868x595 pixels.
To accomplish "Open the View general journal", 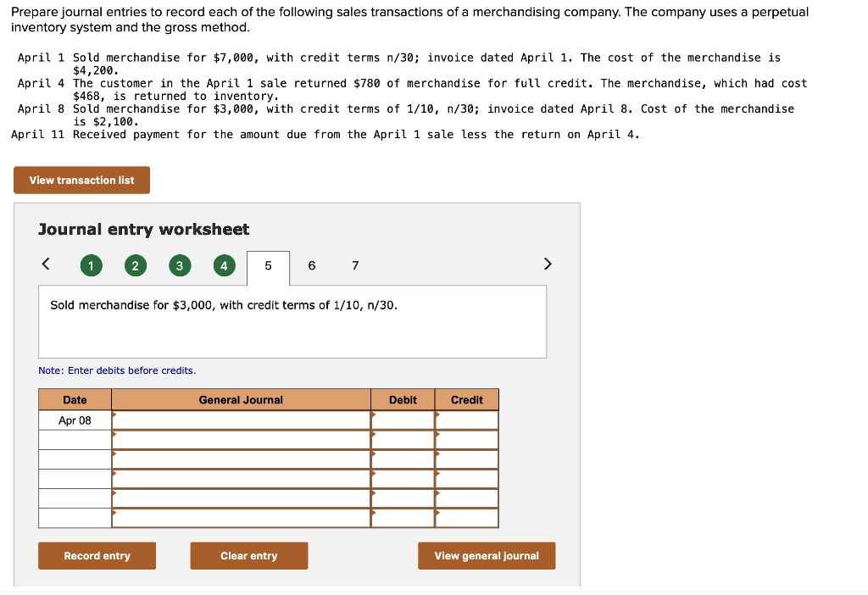I will pos(486,555).
